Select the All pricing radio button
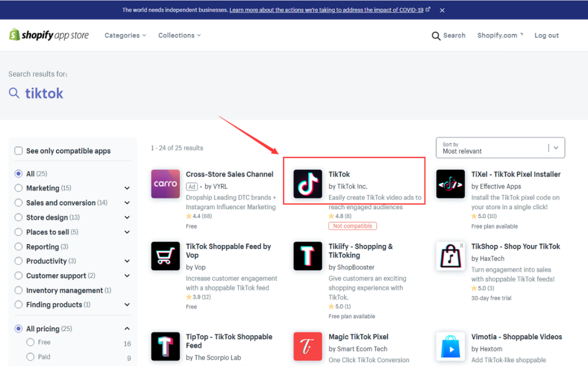This screenshot has width=588, height=366. pos(19,328)
